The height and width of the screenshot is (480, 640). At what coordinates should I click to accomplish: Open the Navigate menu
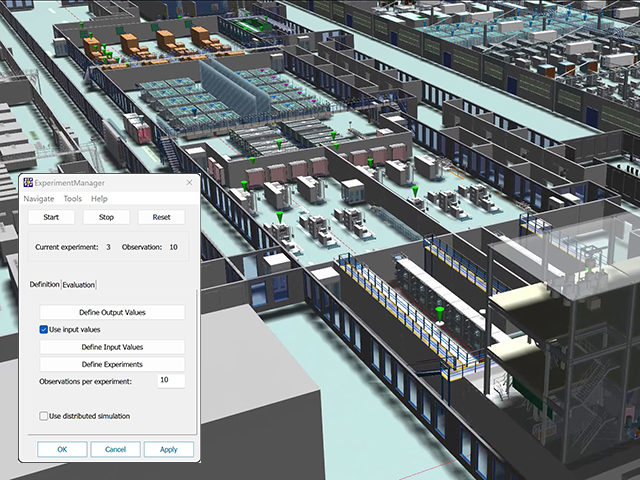(39, 199)
